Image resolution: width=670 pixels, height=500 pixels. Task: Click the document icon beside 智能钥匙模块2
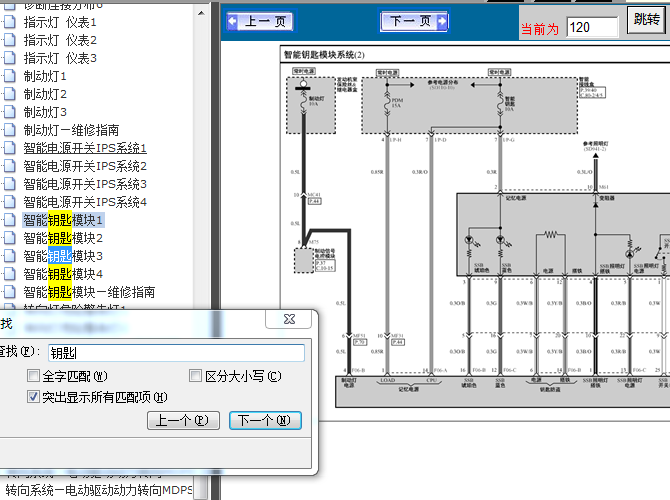9,238
